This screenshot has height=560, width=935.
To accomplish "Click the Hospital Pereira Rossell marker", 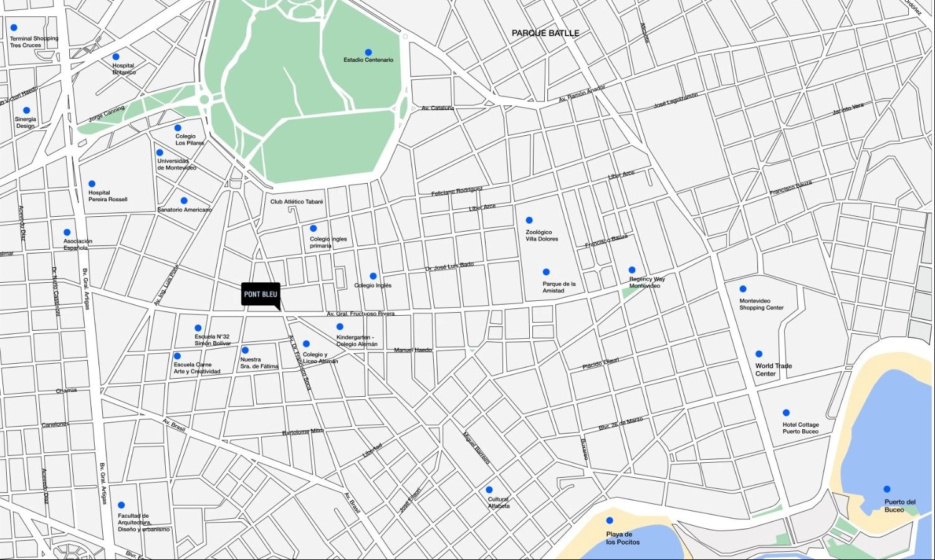I will click(x=92, y=184).
